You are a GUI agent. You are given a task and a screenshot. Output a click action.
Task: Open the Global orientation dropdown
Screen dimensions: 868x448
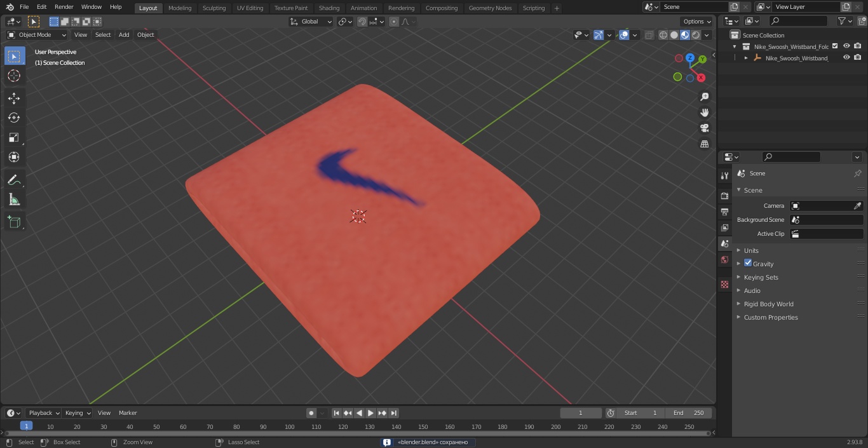coord(311,22)
